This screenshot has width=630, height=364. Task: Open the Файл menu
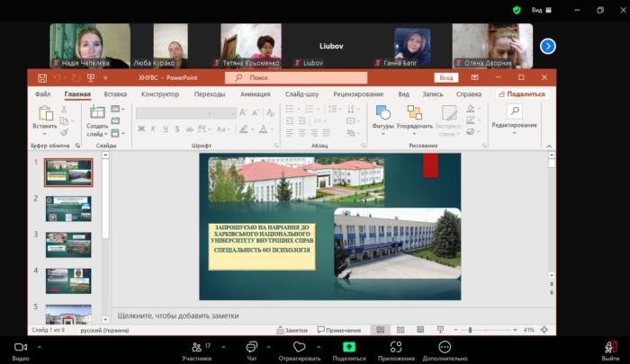[42, 93]
